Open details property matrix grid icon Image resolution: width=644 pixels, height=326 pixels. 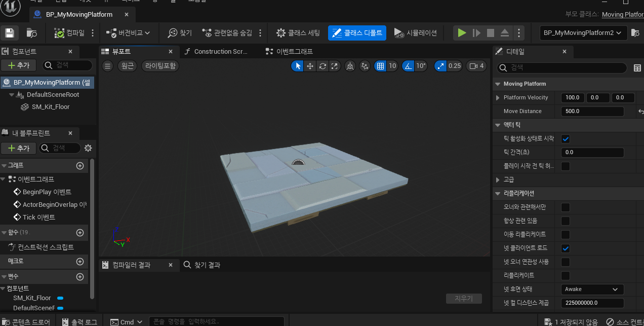(x=637, y=68)
